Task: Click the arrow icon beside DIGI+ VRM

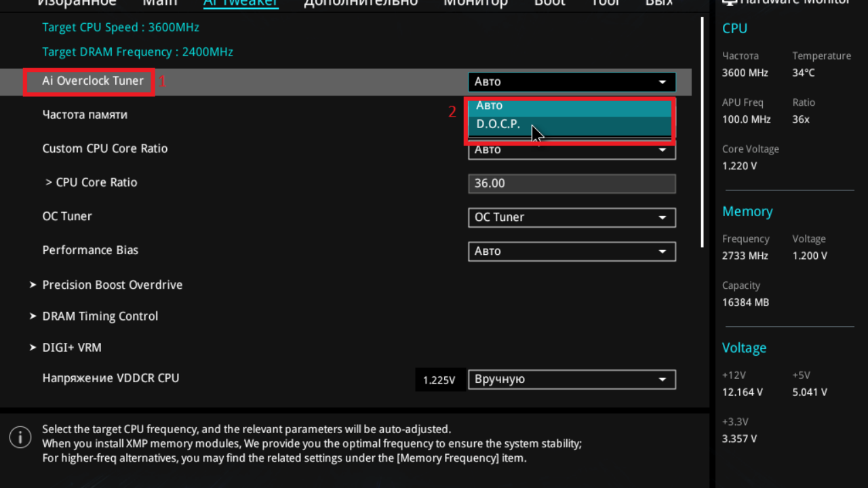Action: (x=33, y=348)
